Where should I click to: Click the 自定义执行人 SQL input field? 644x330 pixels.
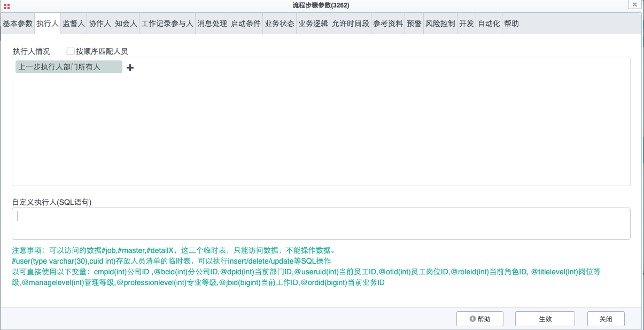321,223
